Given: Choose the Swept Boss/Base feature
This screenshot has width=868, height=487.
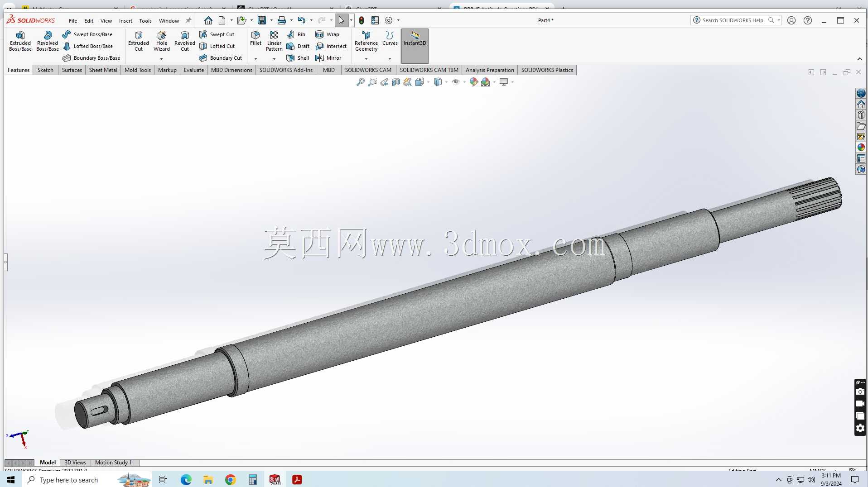Looking at the screenshot, I should 87,34.
